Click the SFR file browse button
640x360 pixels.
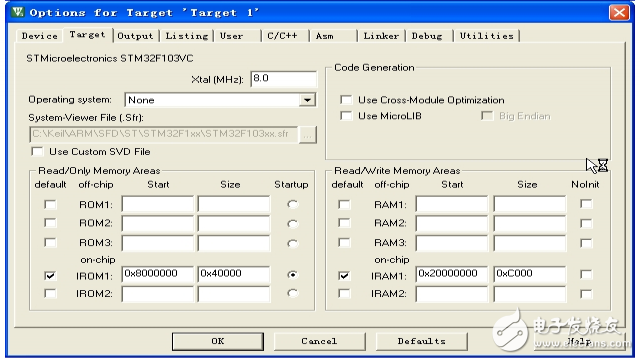(308, 134)
